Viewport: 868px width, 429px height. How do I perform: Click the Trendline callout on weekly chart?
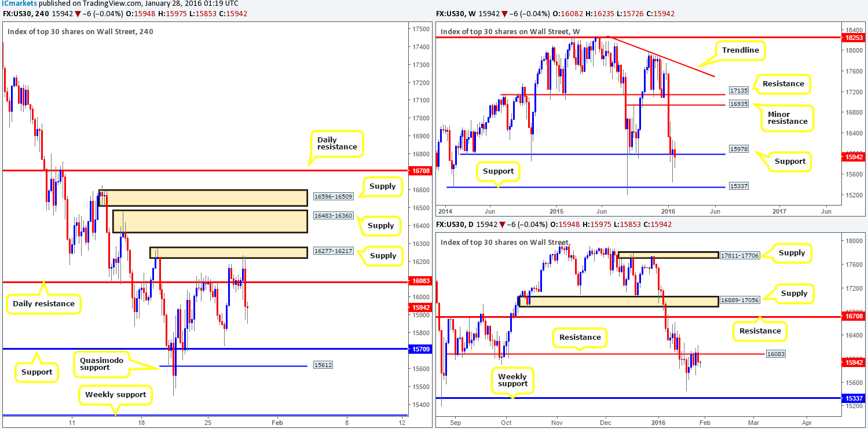(x=741, y=50)
